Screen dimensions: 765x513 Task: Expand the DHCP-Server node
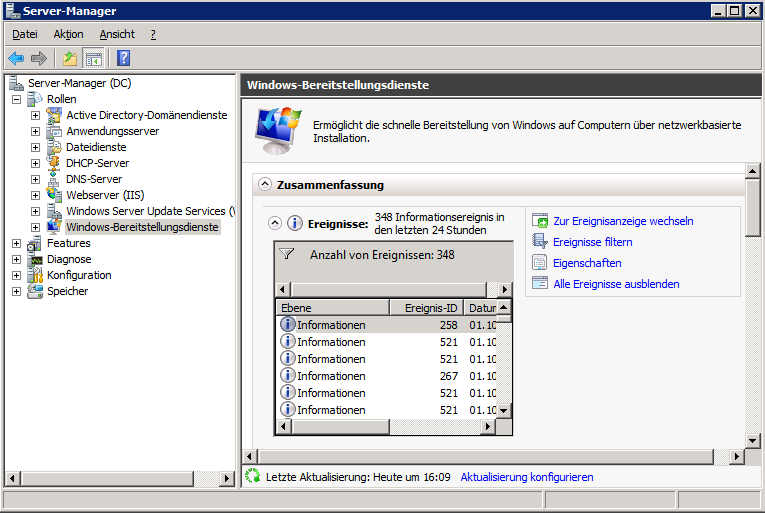(35, 164)
